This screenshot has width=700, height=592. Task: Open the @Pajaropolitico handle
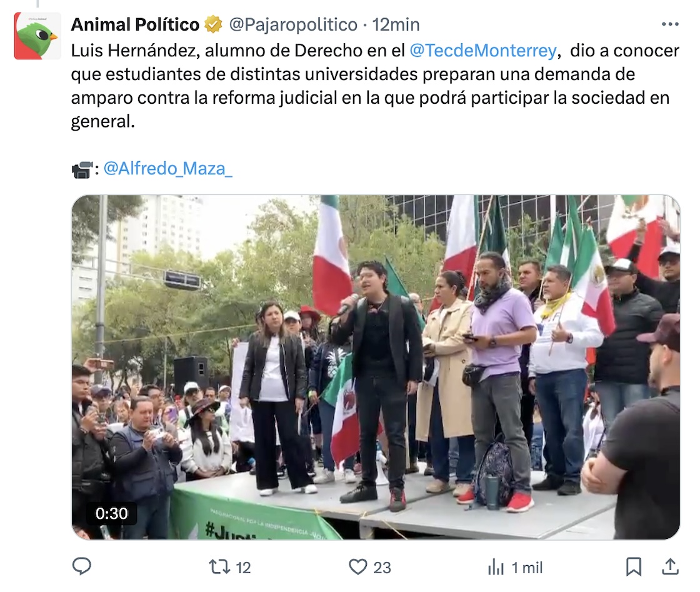click(x=293, y=24)
